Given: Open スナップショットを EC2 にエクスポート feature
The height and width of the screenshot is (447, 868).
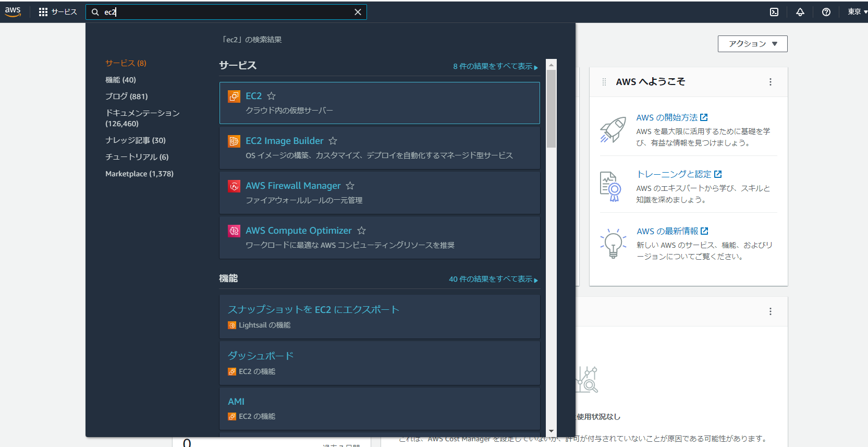Looking at the screenshot, I should tap(313, 310).
